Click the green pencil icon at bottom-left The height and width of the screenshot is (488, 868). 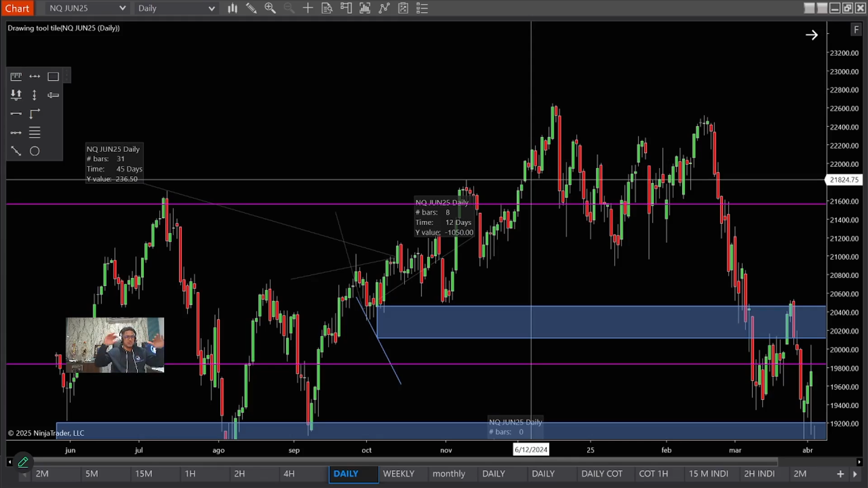(x=23, y=462)
